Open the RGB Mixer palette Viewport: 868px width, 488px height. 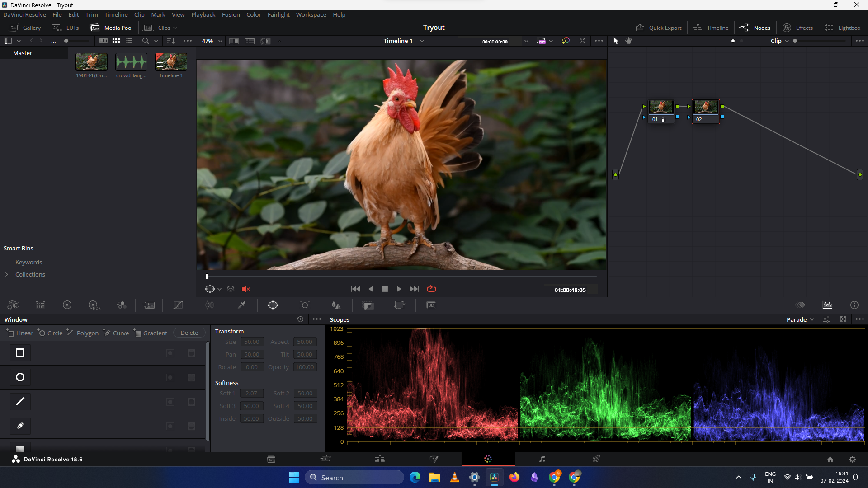click(x=122, y=305)
